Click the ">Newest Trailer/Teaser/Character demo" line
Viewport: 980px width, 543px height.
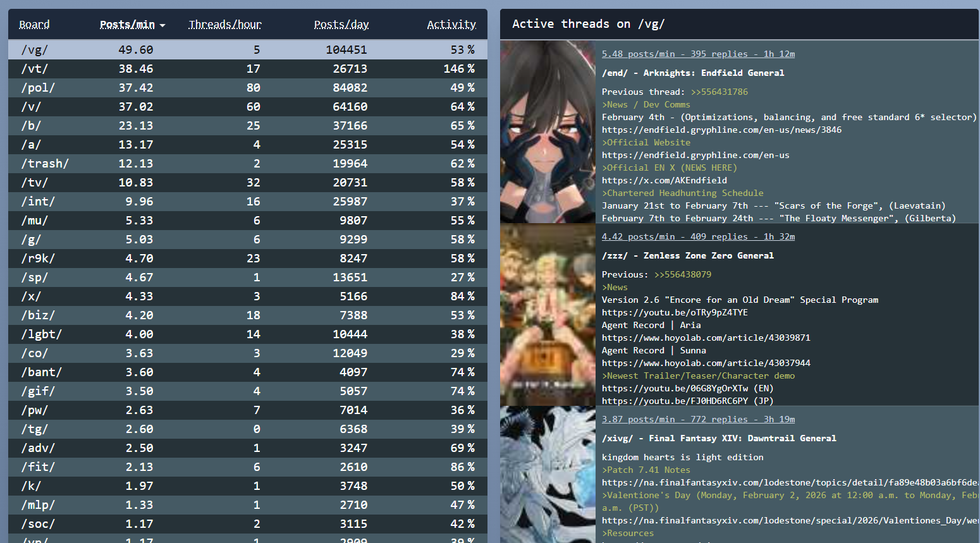(699, 375)
